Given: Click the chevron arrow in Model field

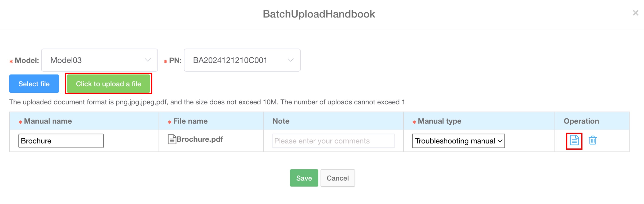Looking at the screenshot, I should click(148, 60).
